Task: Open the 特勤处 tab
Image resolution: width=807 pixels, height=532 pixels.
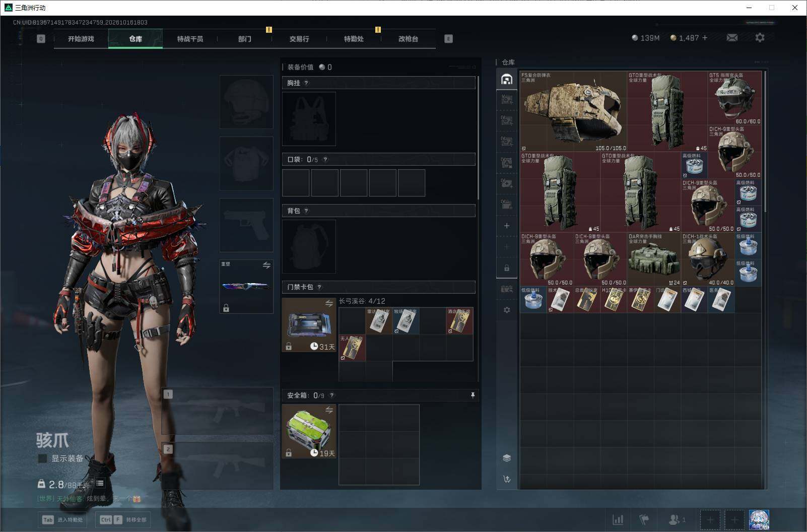Action: click(x=354, y=39)
